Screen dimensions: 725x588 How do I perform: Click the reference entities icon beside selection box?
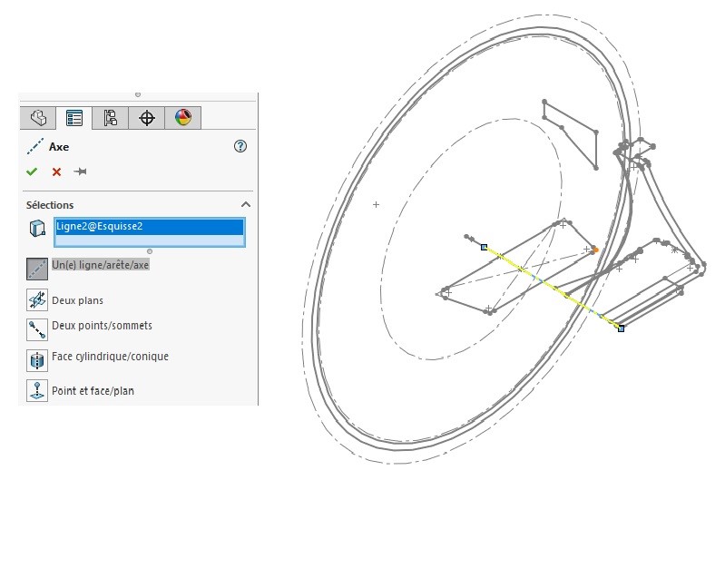click(37, 229)
